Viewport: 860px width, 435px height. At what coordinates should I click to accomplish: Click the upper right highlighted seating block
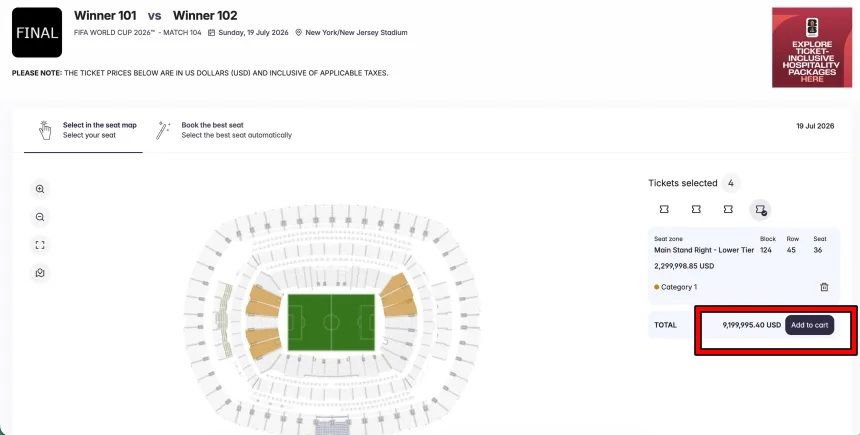point(397,292)
